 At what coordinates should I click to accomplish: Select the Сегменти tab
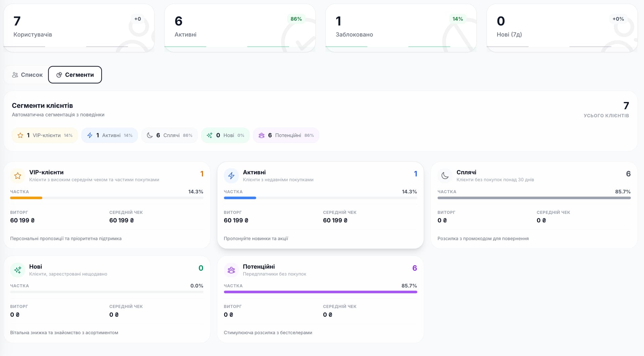[75, 75]
